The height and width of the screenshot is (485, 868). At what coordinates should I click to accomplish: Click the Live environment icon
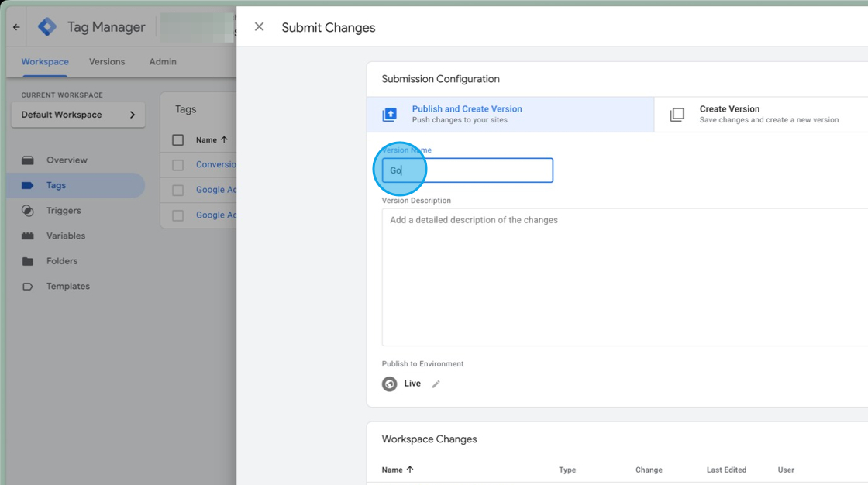click(x=390, y=384)
